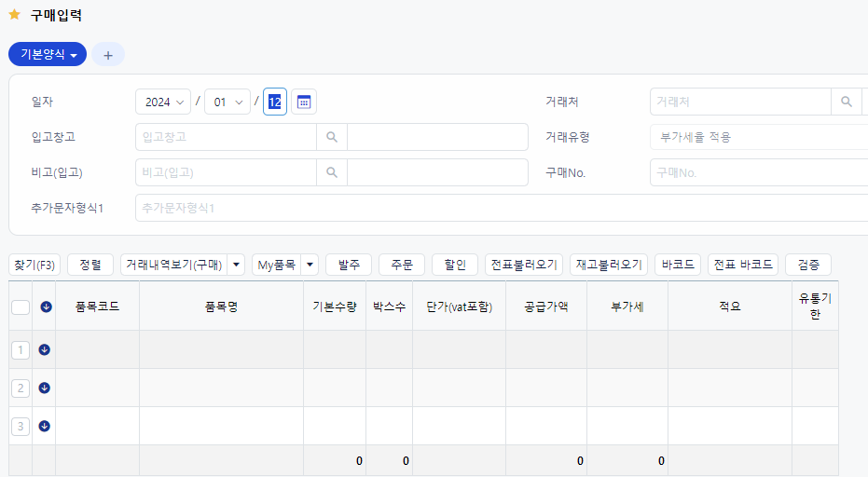Screen dimensions: 868x477
Task: Click row 3 기본수량 cell
Action: coord(335,426)
